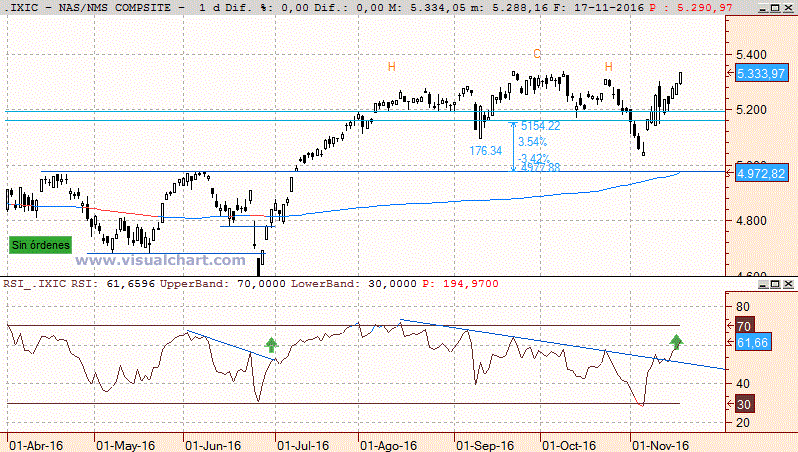
Task: Click the 01-Oct-16 date axis label
Action: (x=568, y=445)
